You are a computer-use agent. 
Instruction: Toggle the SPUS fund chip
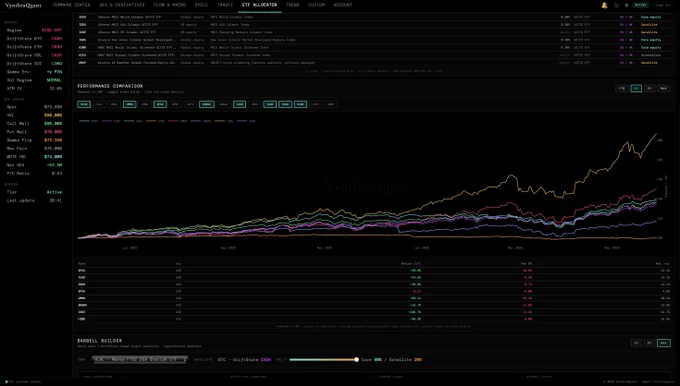[x=84, y=105]
